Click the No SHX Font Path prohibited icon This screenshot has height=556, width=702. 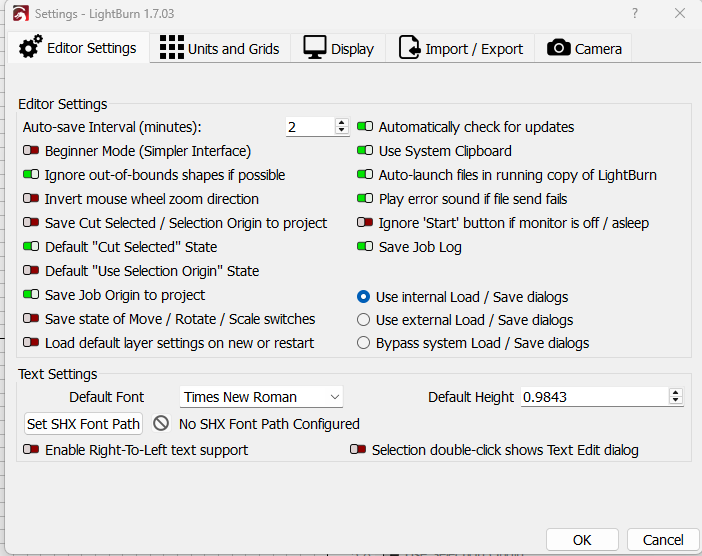pyautogui.click(x=161, y=423)
